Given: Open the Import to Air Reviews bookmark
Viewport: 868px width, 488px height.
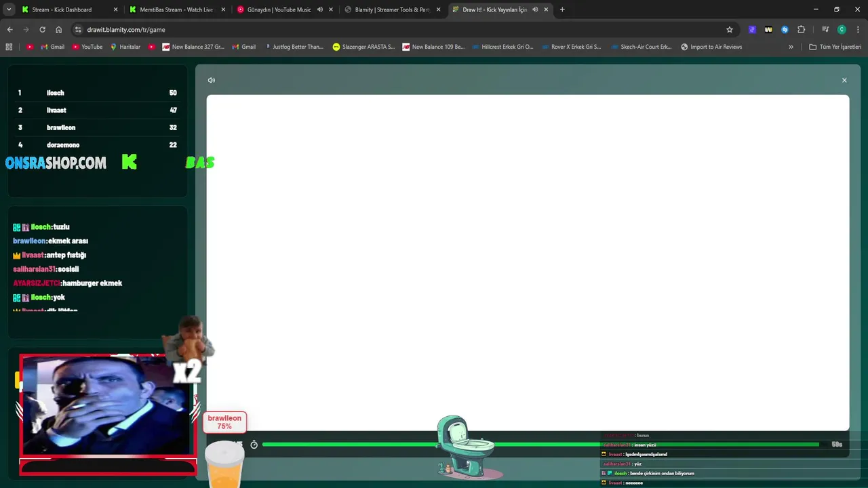Looking at the screenshot, I should pyautogui.click(x=711, y=47).
